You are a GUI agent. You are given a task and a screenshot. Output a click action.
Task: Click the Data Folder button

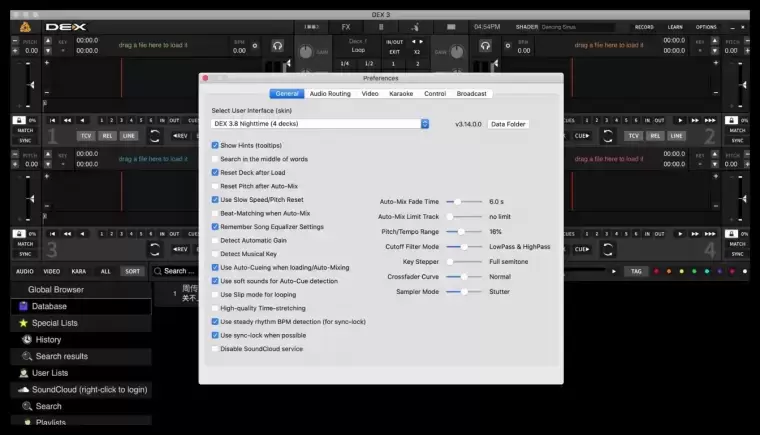508,124
